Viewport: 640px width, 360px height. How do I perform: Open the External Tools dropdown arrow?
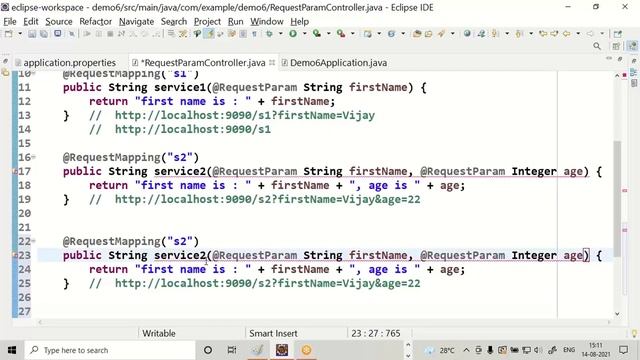click(353, 34)
